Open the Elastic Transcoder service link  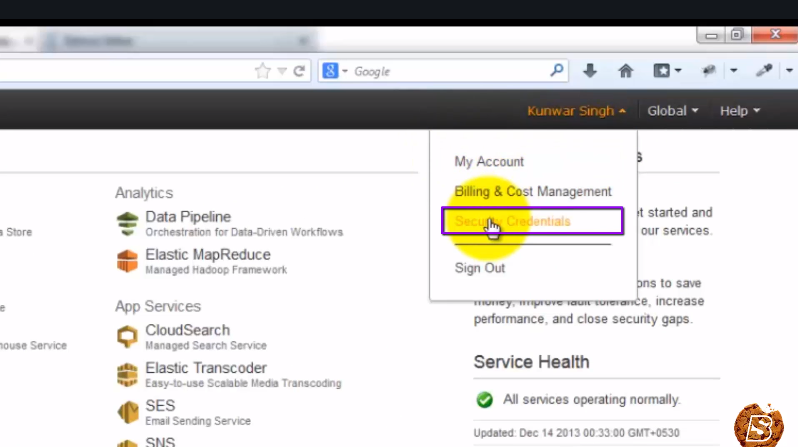click(206, 368)
